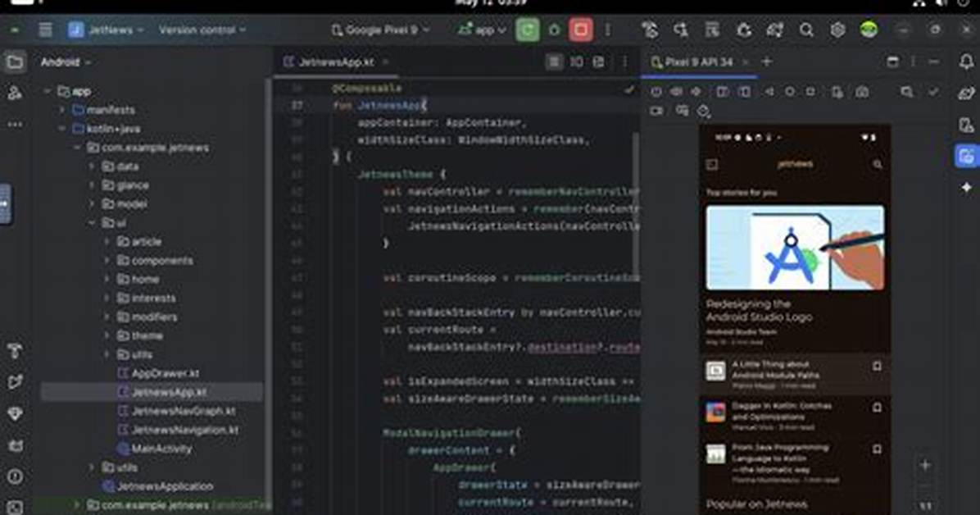This screenshot has height=515, width=980.
Task: Click the green account avatar
Action: tap(869, 30)
